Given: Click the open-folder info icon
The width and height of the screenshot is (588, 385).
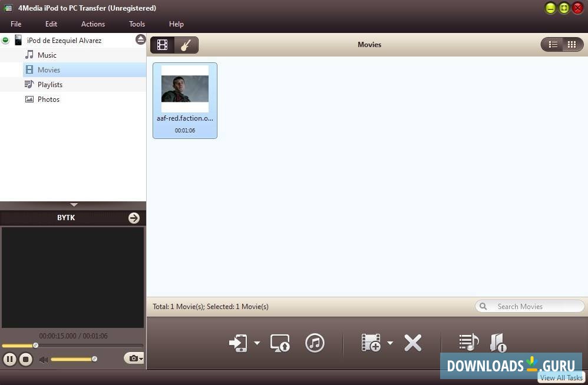Looking at the screenshot, I should tap(498, 342).
